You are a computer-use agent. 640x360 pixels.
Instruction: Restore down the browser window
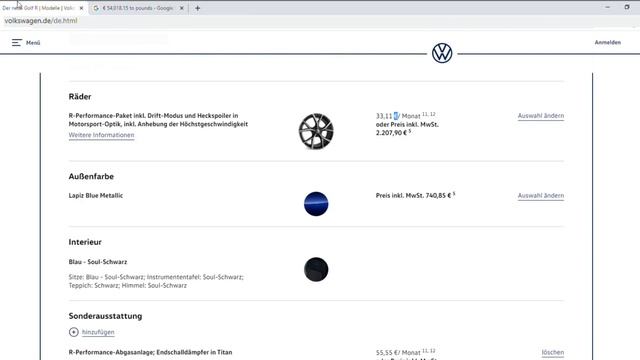click(x=627, y=7)
